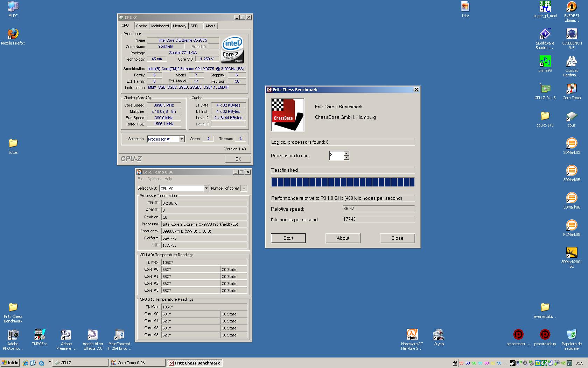Open the Options menu in Core Temp
Screen dimensions: 588x368
click(154, 179)
